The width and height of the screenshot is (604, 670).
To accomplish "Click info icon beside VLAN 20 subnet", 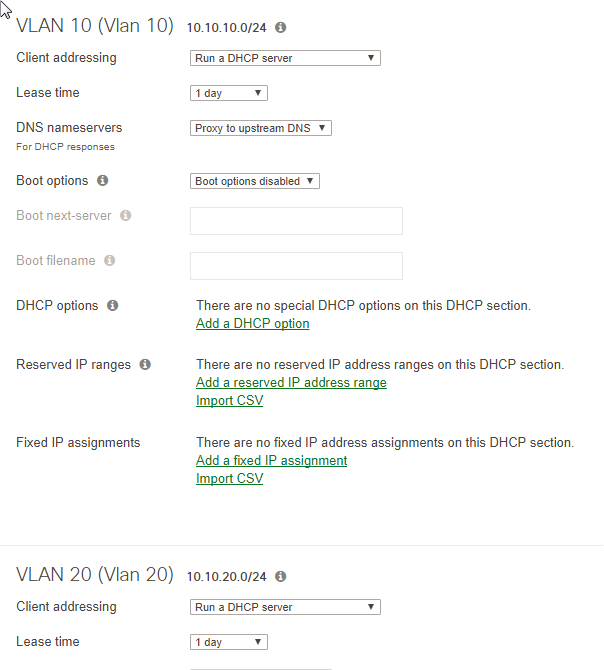I will [x=280, y=576].
